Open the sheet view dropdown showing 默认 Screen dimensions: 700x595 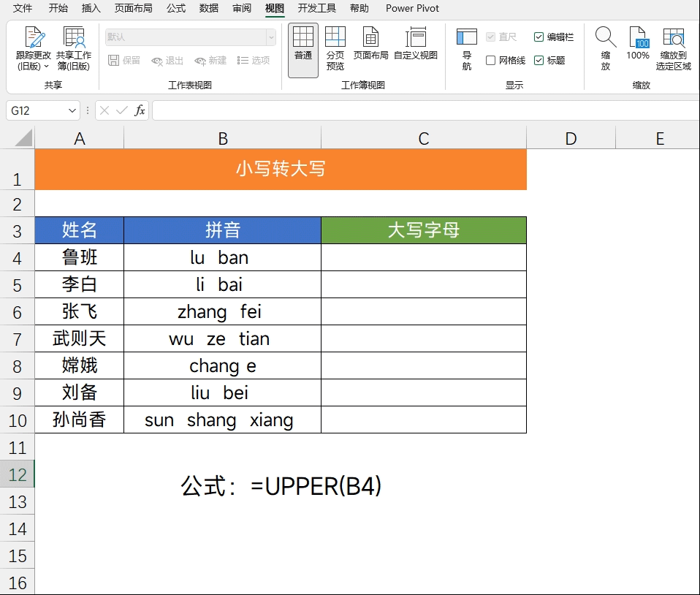(270, 37)
